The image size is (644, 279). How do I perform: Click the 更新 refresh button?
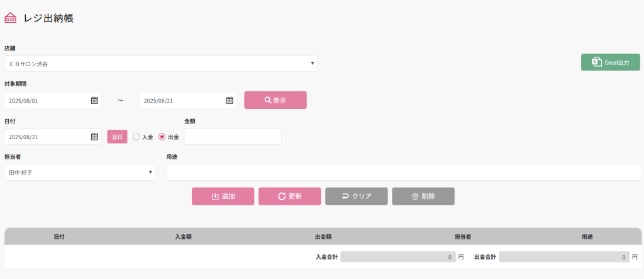tap(289, 196)
